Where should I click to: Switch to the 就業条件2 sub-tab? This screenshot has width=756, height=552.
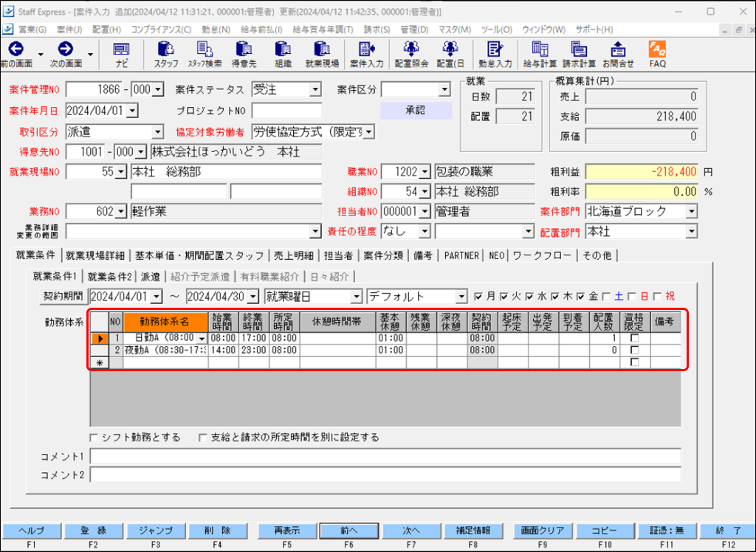(109, 277)
